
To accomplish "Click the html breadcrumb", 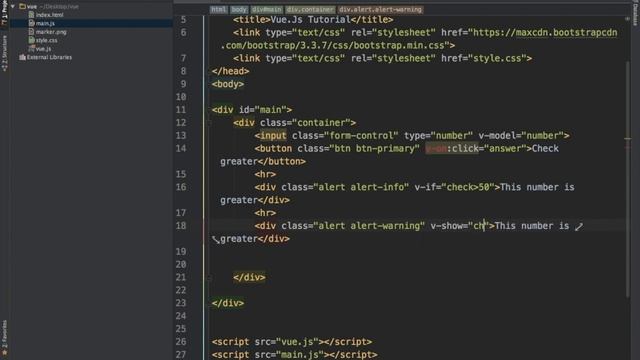I will [x=218, y=9].
